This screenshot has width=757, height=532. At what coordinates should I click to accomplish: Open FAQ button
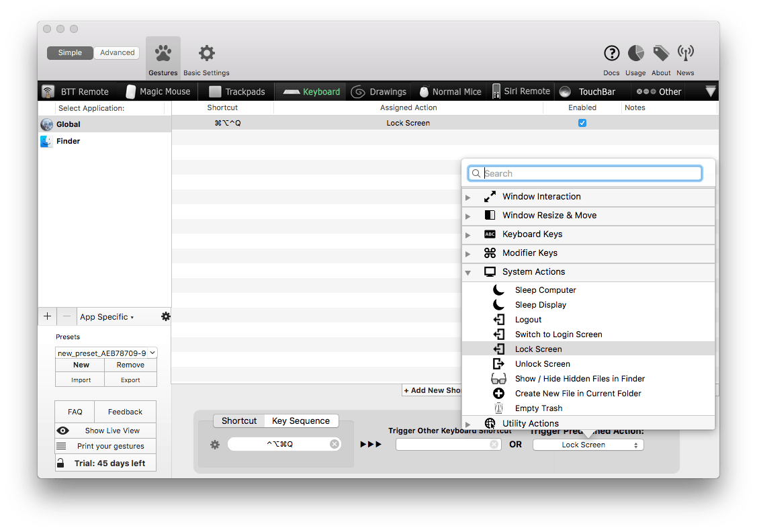tap(75, 412)
